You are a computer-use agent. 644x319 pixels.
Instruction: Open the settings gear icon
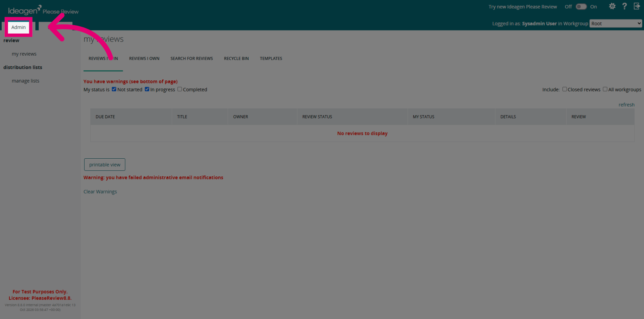(x=612, y=6)
